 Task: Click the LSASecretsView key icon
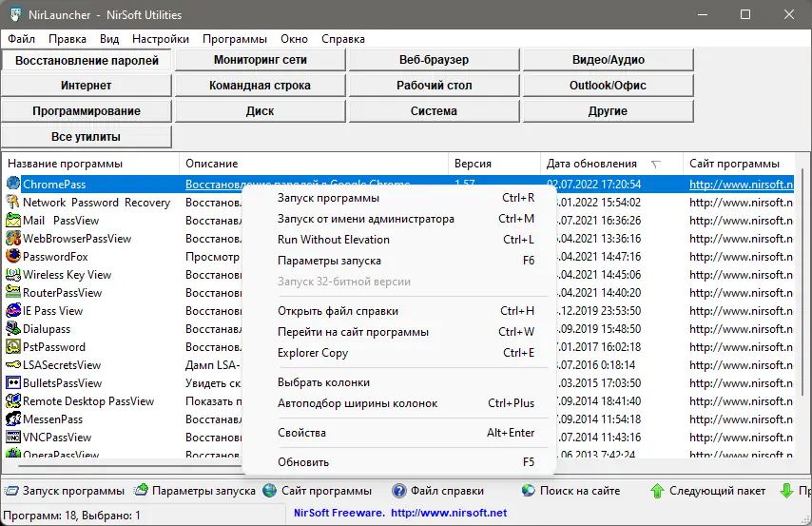(13, 365)
